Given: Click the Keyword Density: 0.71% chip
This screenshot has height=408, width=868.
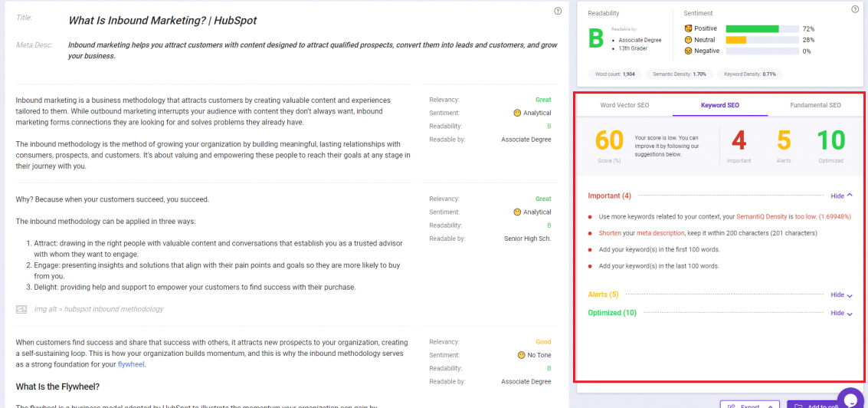Looking at the screenshot, I should [x=749, y=74].
